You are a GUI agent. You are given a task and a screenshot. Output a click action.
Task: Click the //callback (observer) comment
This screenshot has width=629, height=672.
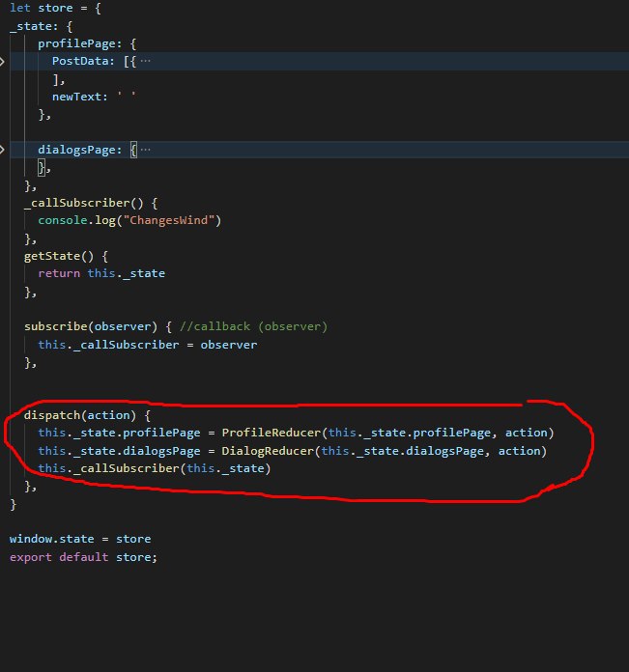tap(253, 326)
